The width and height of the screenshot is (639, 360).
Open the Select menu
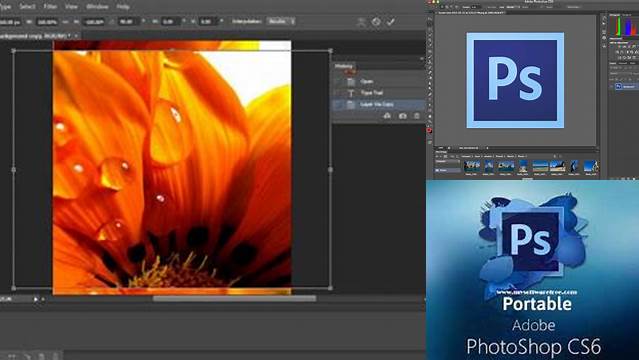tap(27, 7)
